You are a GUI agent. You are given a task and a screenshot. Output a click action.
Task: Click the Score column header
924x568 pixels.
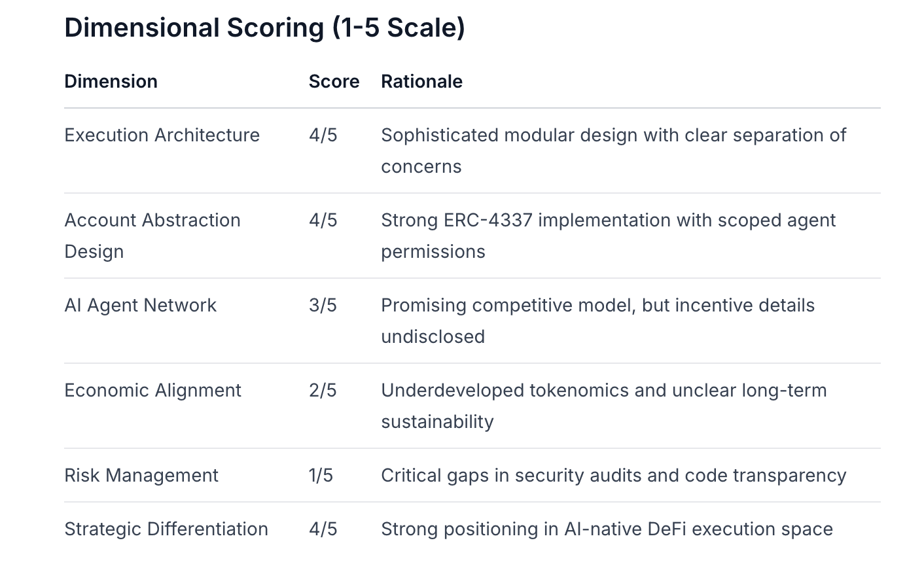(x=334, y=82)
